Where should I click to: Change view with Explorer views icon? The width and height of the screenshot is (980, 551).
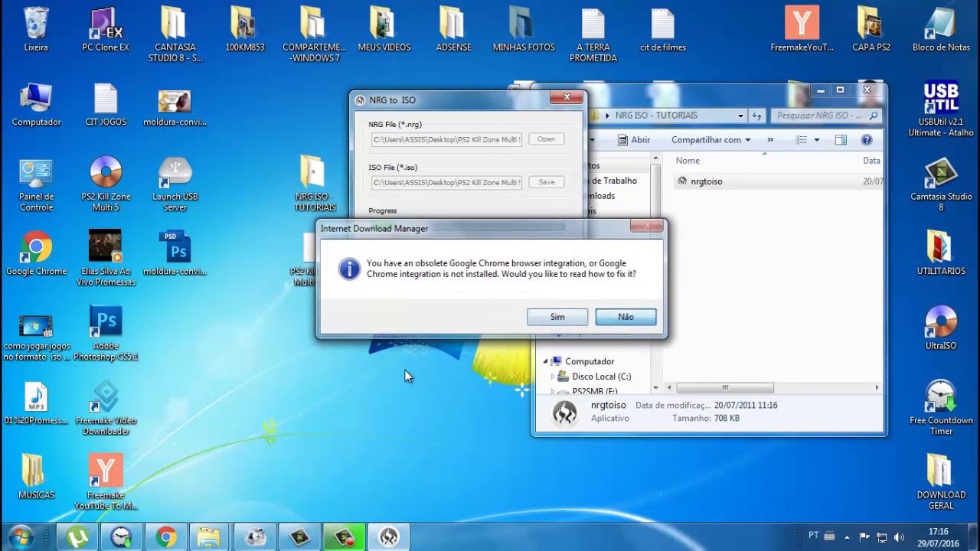(801, 140)
